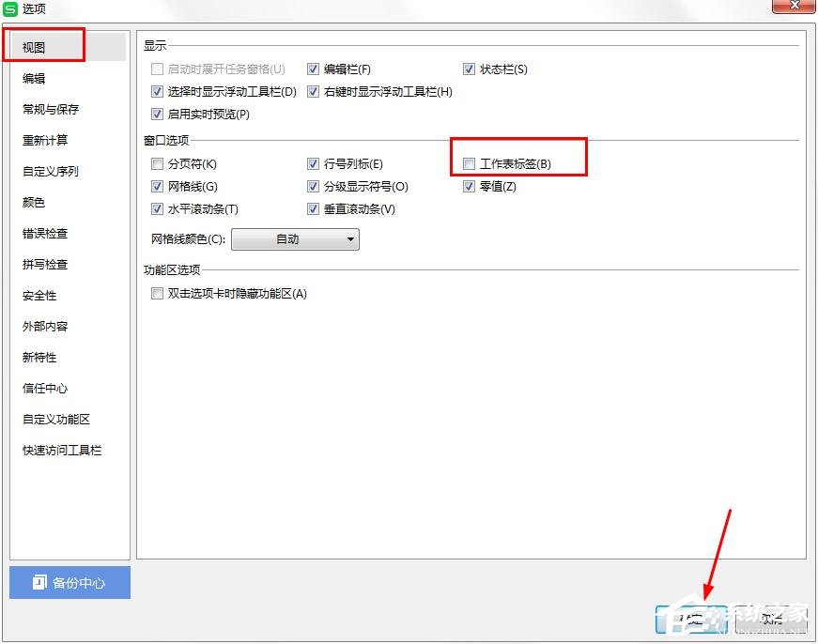Uncheck 编辑栏(F) in the display section

(315, 69)
